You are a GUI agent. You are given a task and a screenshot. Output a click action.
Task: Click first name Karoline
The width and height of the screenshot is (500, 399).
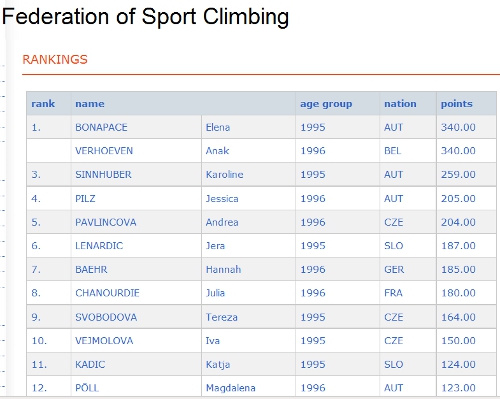224,174
